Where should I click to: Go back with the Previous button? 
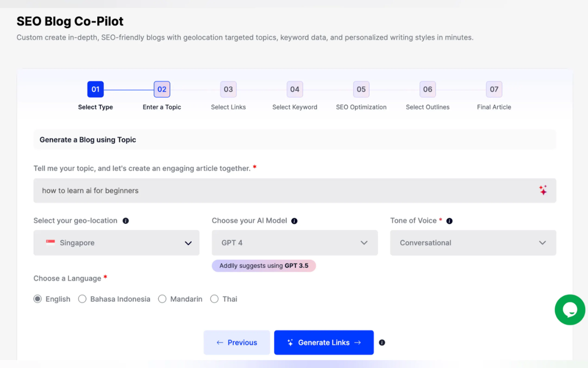tap(237, 343)
